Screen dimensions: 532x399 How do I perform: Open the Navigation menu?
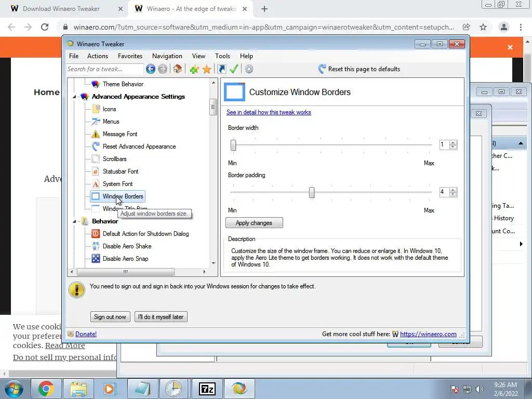(167, 56)
